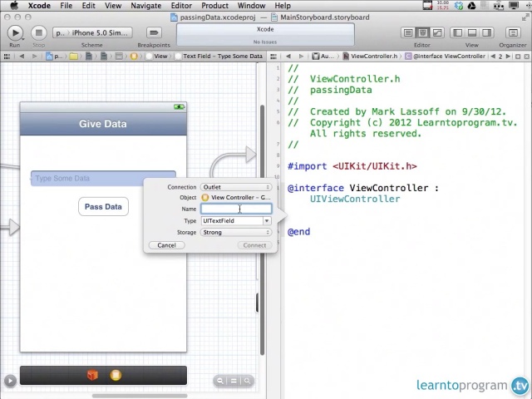Open the Editor menu
Screen dimensions: 532x399
pyautogui.click(x=181, y=6)
